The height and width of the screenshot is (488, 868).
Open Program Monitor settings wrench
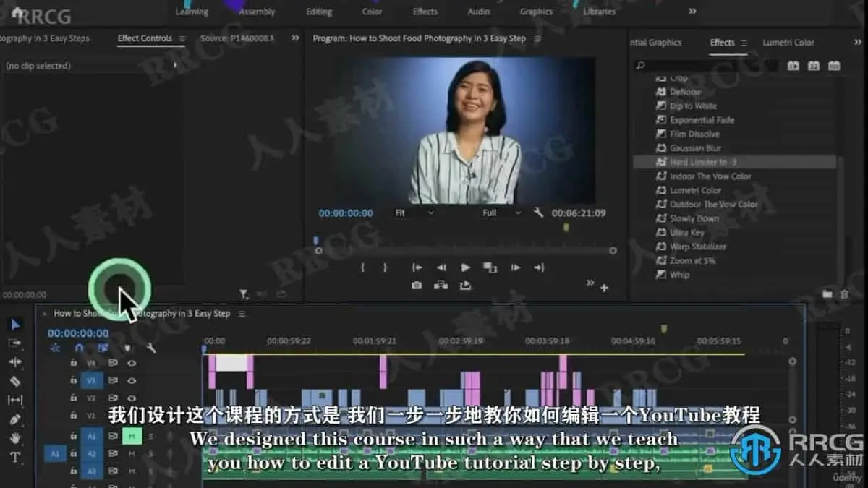point(538,213)
